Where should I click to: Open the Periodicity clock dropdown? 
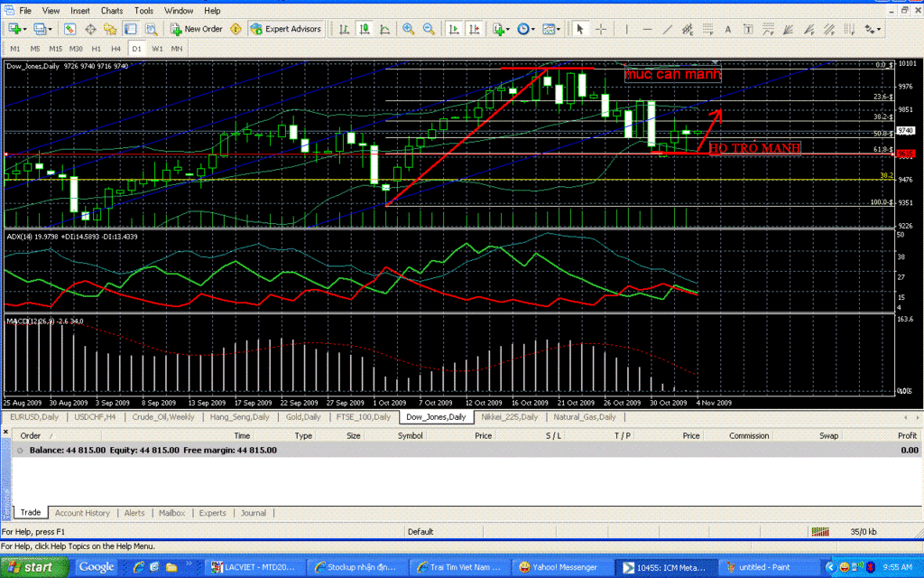(x=526, y=29)
